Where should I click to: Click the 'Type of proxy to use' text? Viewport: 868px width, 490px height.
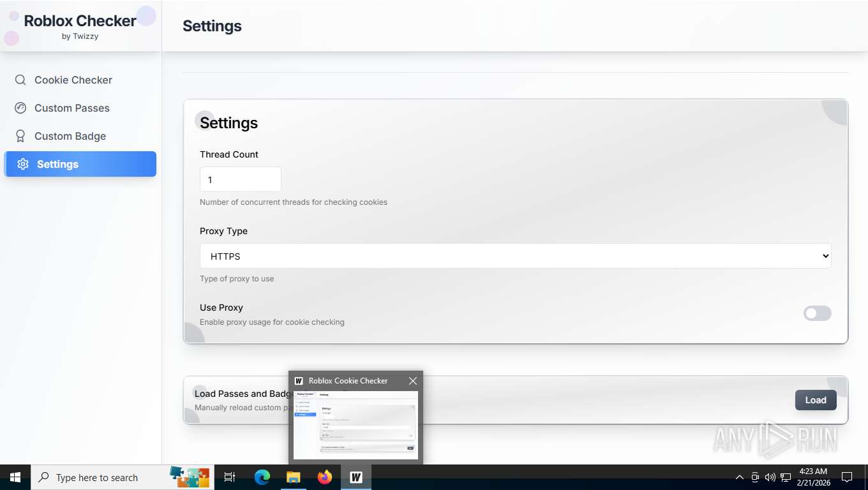pos(237,279)
